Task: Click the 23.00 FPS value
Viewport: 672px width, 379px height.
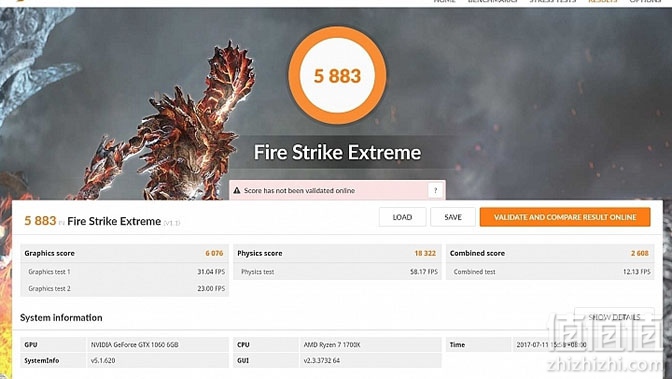Action: (211, 288)
